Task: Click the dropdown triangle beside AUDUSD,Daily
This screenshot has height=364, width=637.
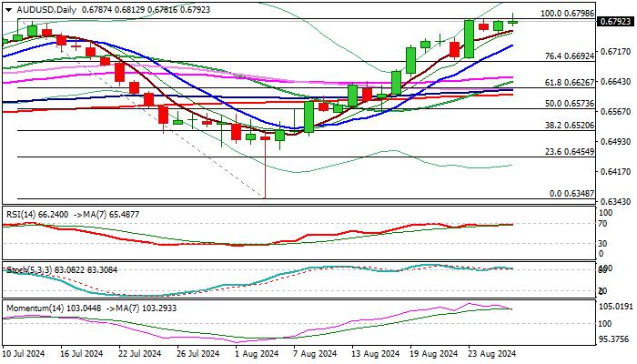Action: (x=8, y=10)
